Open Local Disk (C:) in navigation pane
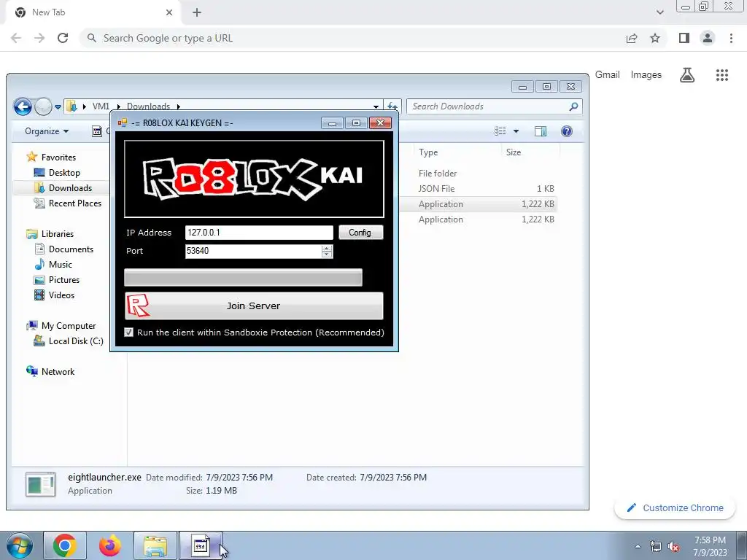The image size is (747, 560). [x=76, y=341]
